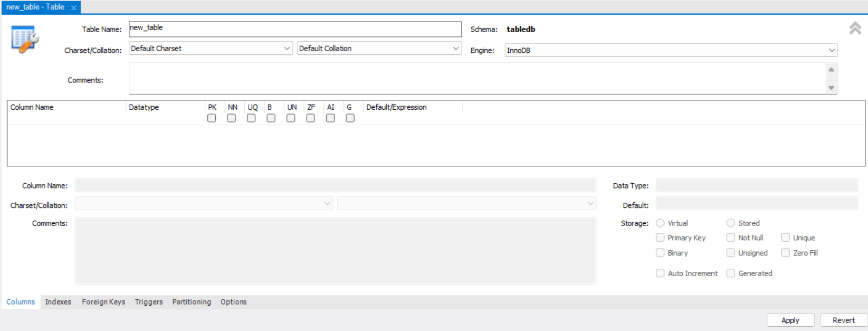Switch to the Foreign Keys tab

point(103,302)
